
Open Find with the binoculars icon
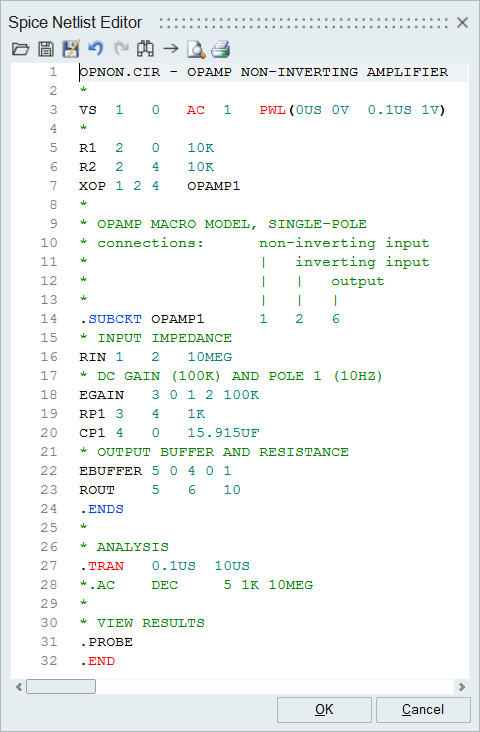tap(145, 49)
